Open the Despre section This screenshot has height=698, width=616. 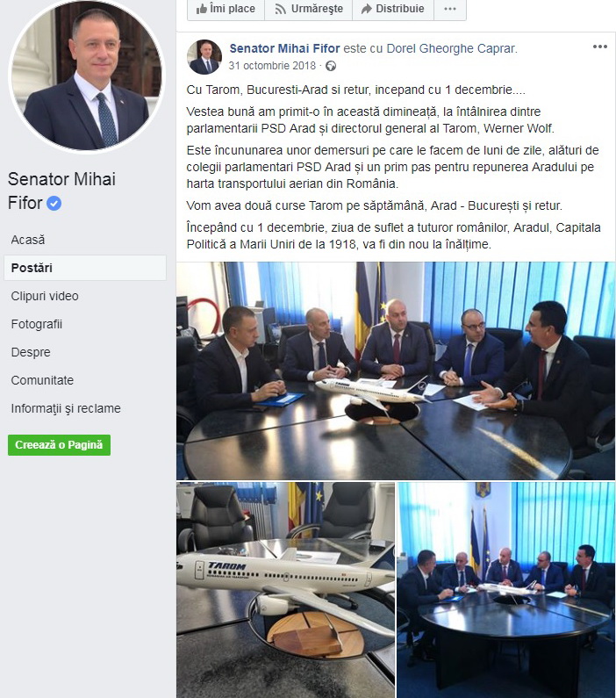click(x=31, y=352)
